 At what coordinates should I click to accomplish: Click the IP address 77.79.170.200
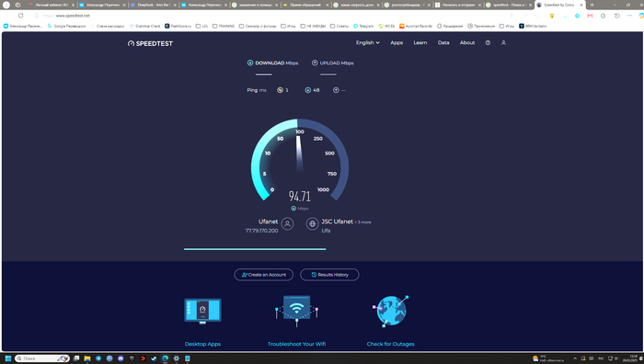click(261, 231)
